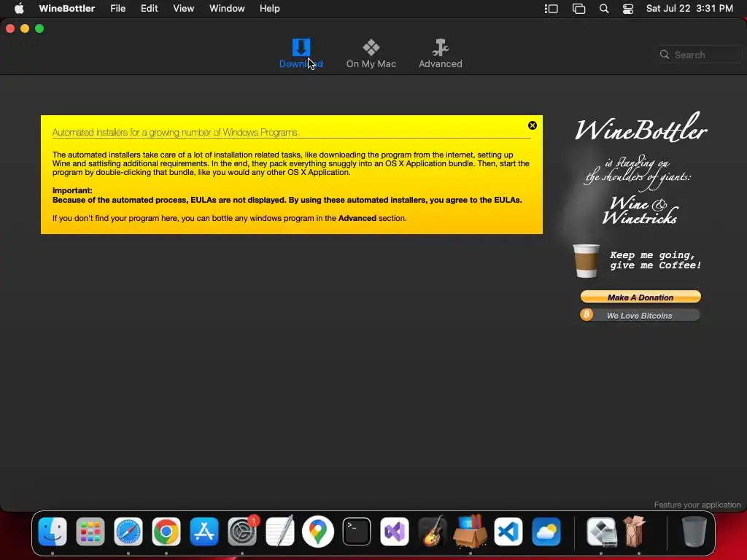
Task: Open the File menu
Action: [117, 9]
